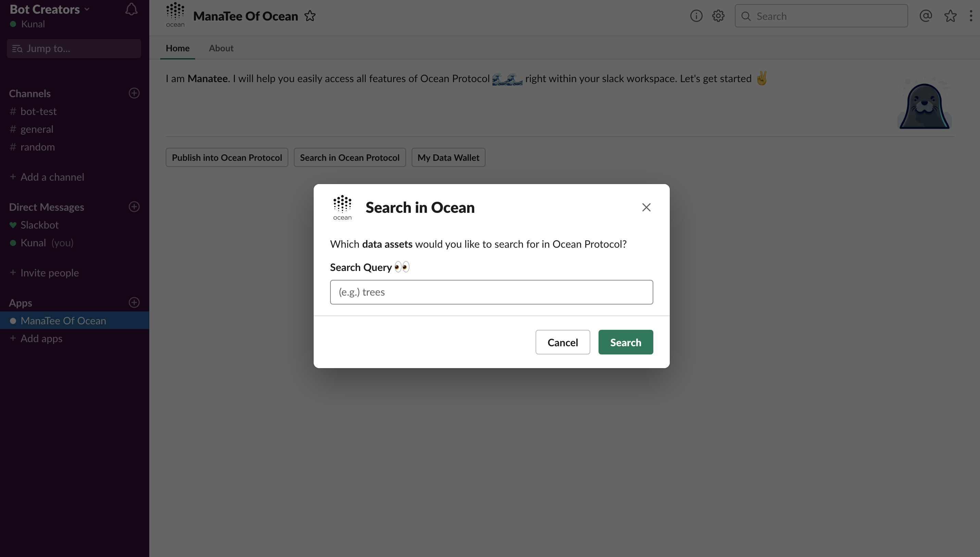Open the bot-test channel
980x557 pixels.
(x=38, y=111)
